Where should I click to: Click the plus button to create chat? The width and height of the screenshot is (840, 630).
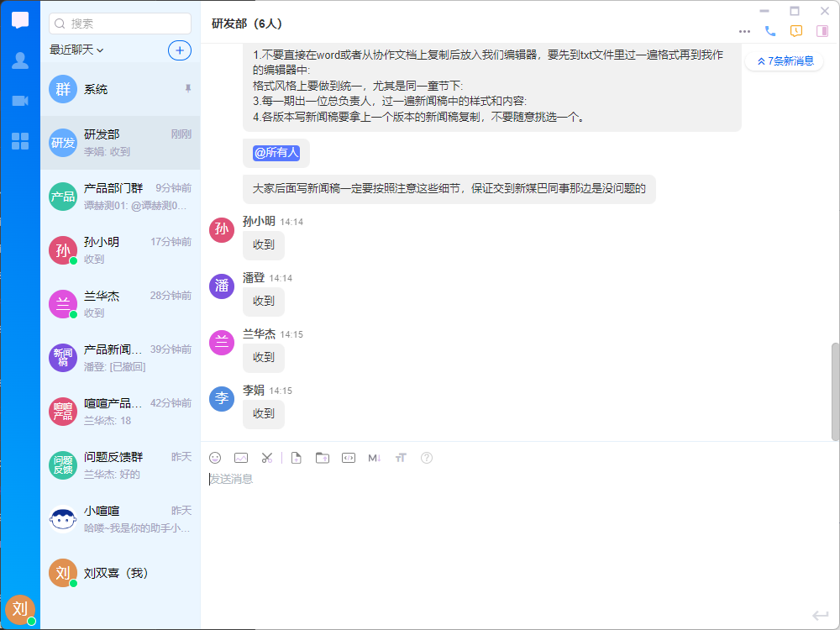point(179,50)
